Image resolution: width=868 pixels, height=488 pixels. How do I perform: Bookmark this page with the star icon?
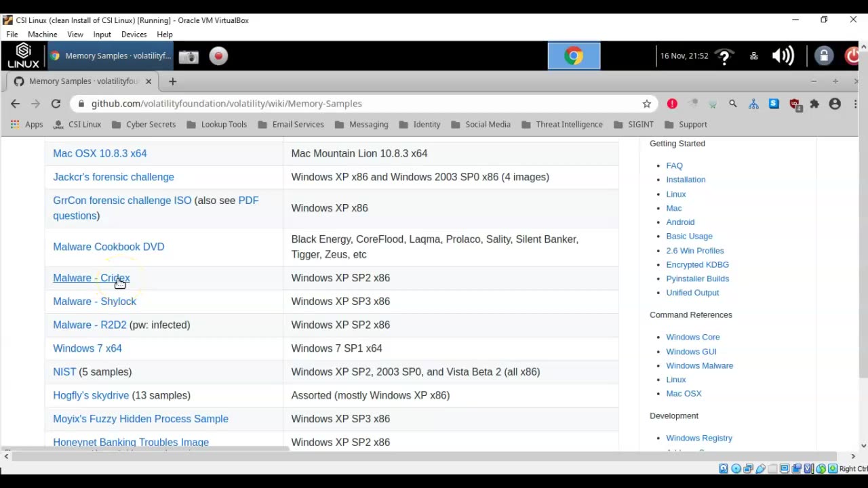[647, 104]
